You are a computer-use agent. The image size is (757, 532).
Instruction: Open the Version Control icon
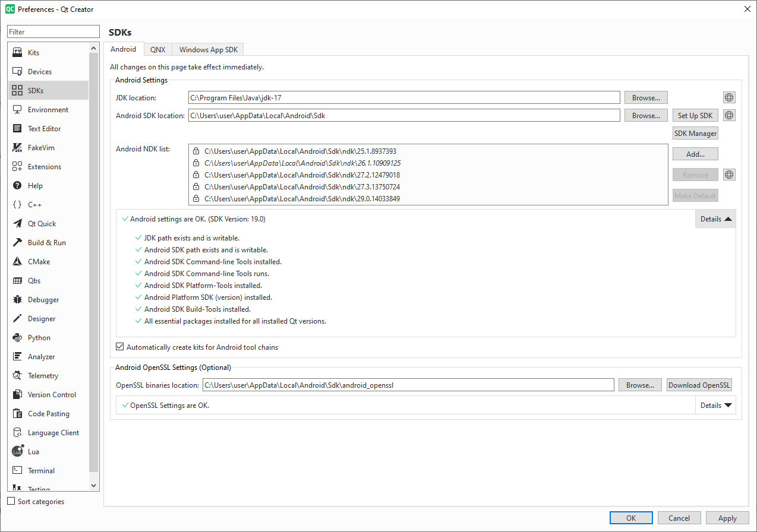tap(17, 395)
